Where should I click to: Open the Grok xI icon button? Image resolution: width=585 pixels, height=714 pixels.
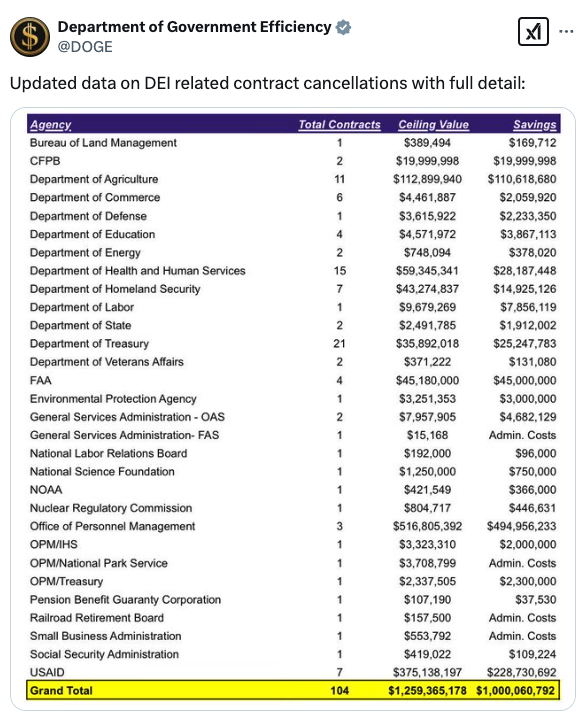pos(533,31)
